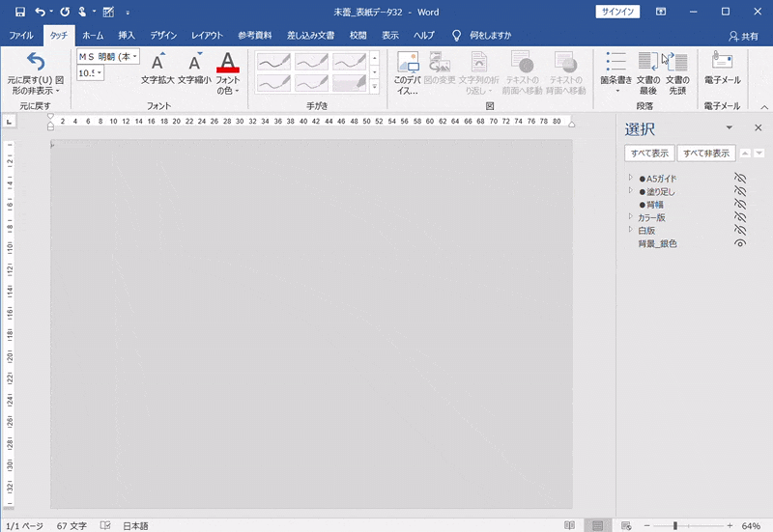Viewport: 773px width, 532px height.
Task: Expand the カラー版 group
Action: pos(631,216)
